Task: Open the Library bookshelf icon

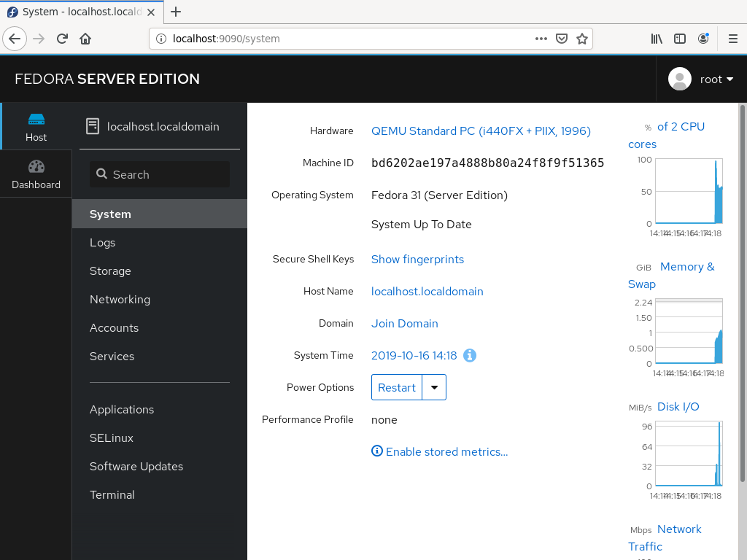Action: point(657,39)
